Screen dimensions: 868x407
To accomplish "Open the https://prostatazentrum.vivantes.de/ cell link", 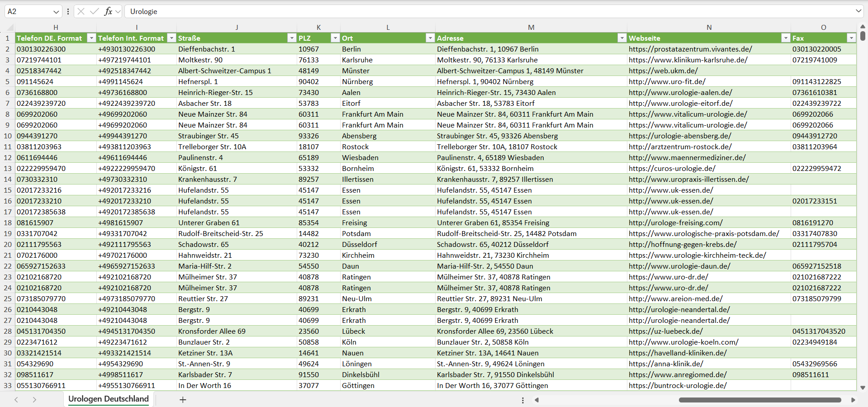I will tap(690, 49).
